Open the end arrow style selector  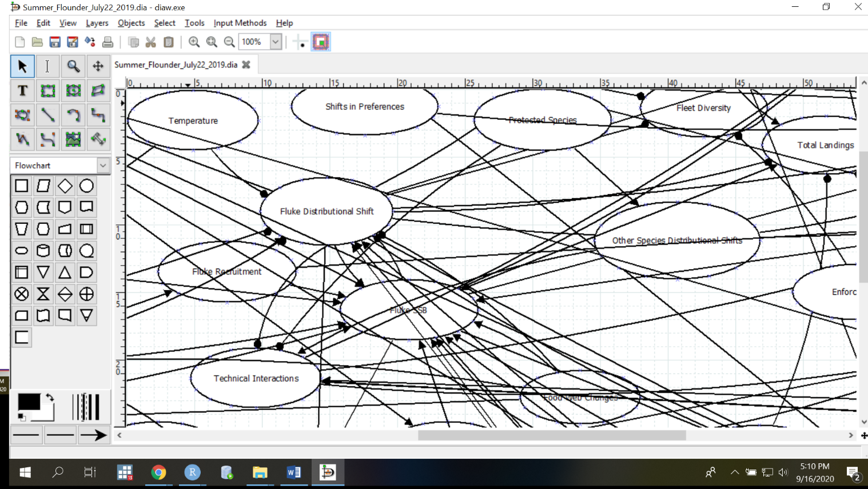pyautogui.click(x=93, y=435)
